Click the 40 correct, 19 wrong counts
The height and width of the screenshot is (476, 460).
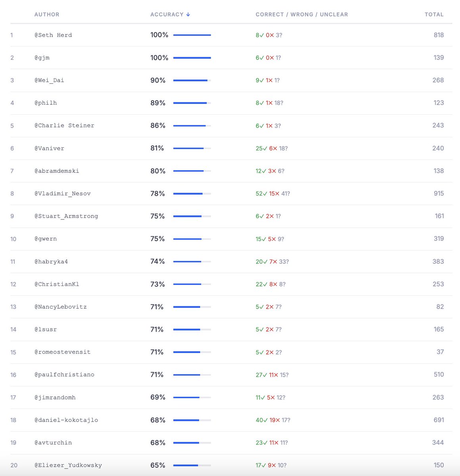(x=268, y=420)
